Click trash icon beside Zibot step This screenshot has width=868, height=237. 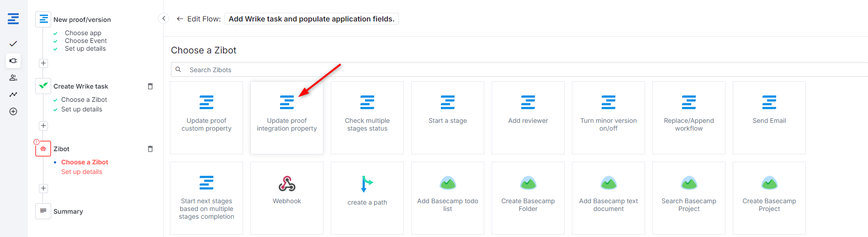coord(150,149)
